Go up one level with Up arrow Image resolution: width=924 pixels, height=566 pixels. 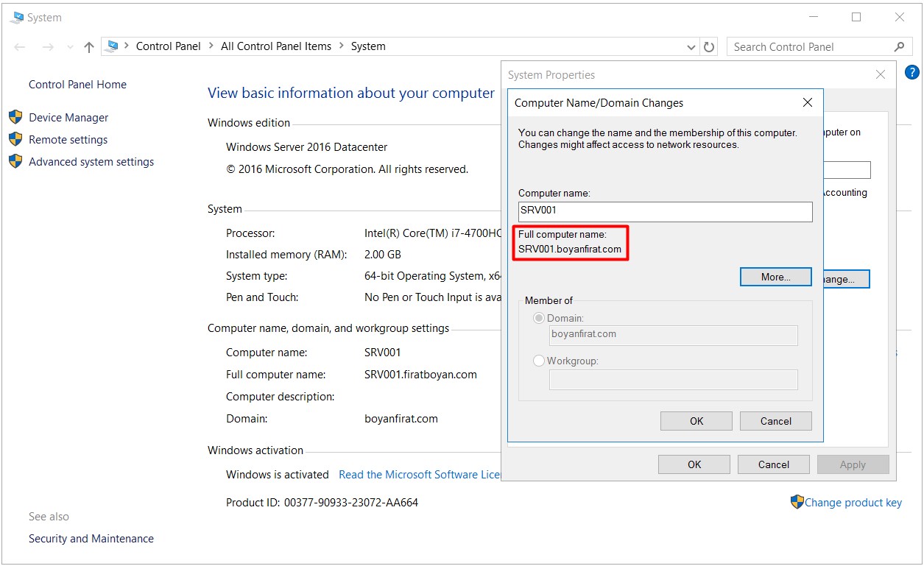pos(89,47)
